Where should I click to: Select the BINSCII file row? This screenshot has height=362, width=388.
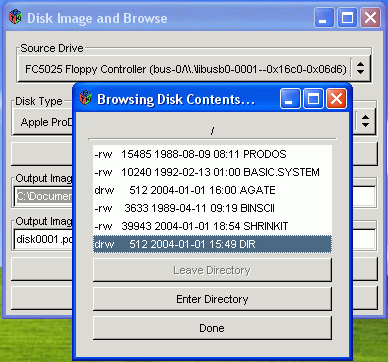212,208
